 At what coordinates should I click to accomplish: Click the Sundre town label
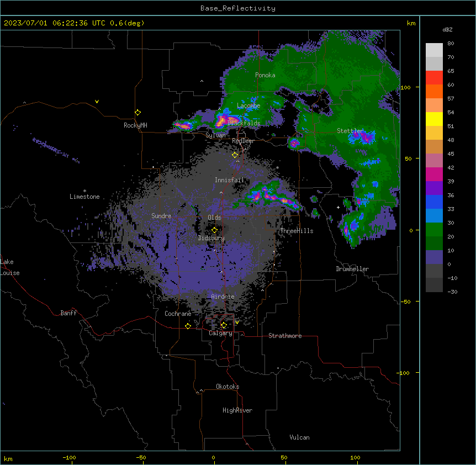click(161, 216)
